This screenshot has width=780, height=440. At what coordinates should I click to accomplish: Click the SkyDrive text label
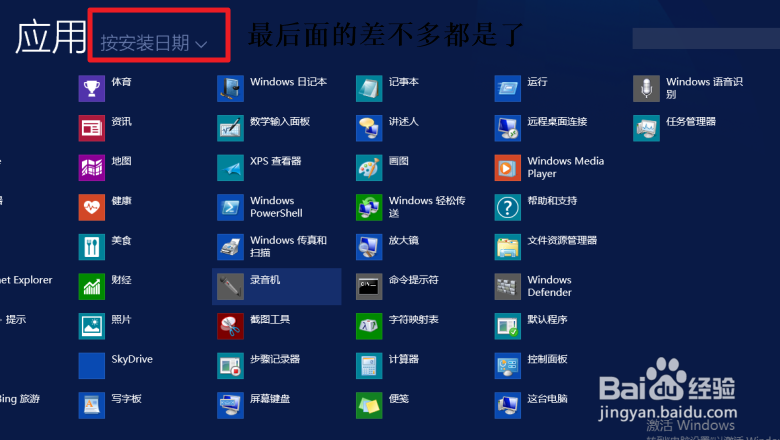pyautogui.click(x=132, y=359)
